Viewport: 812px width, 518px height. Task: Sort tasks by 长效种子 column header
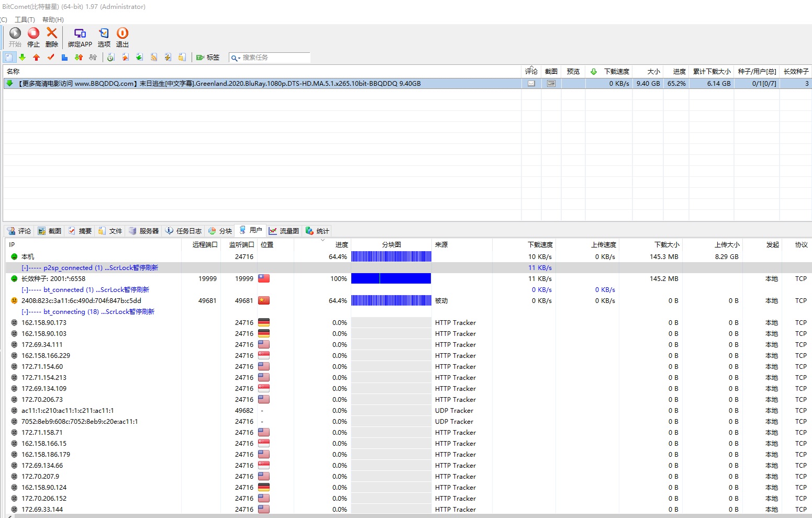click(x=796, y=71)
